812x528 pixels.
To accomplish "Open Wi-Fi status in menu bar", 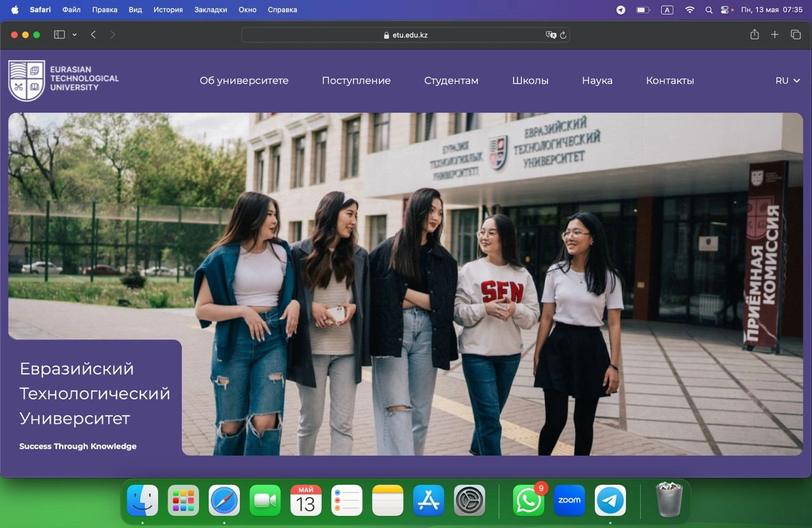I will (x=690, y=10).
